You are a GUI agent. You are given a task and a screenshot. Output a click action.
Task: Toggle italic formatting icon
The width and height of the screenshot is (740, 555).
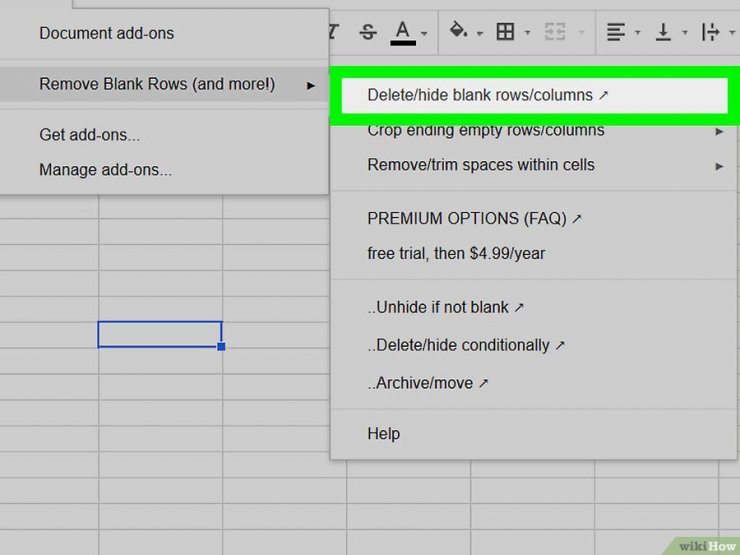pyautogui.click(x=333, y=32)
